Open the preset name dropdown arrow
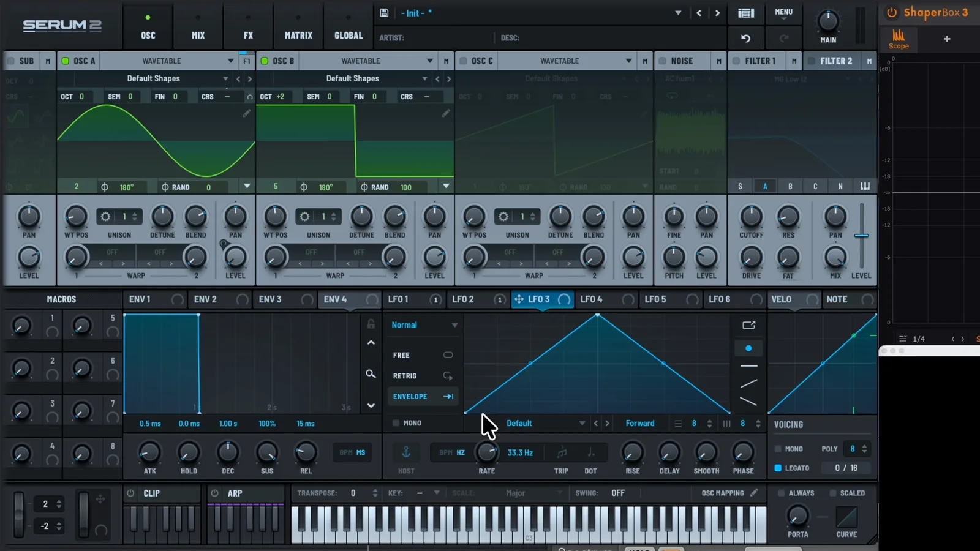The width and height of the screenshot is (980, 551). pyautogui.click(x=678, y=13)
